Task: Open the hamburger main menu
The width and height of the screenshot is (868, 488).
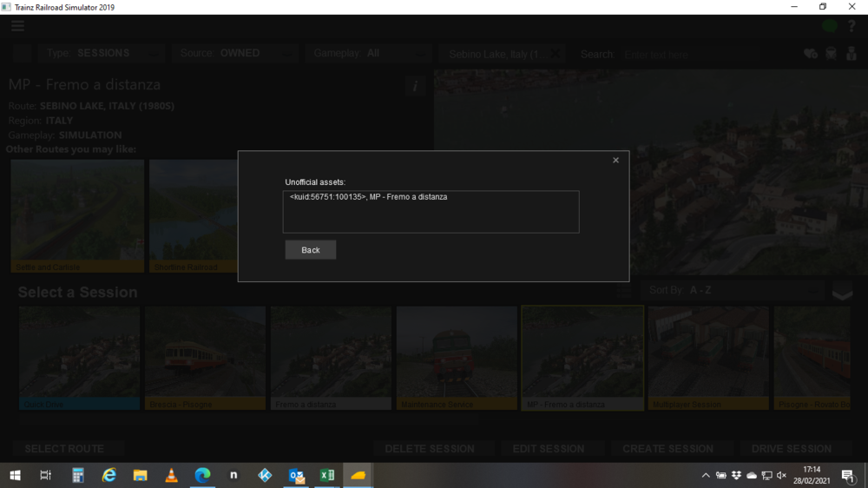Action: point(17,25)
